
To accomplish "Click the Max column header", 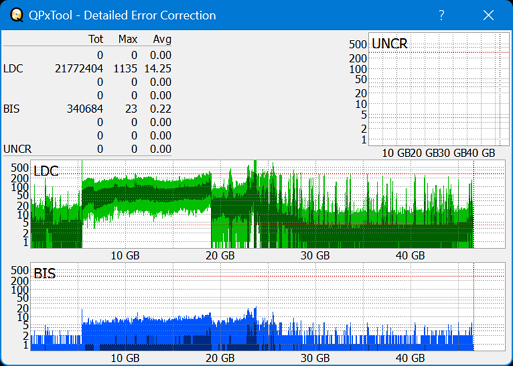I will point(128,39).
